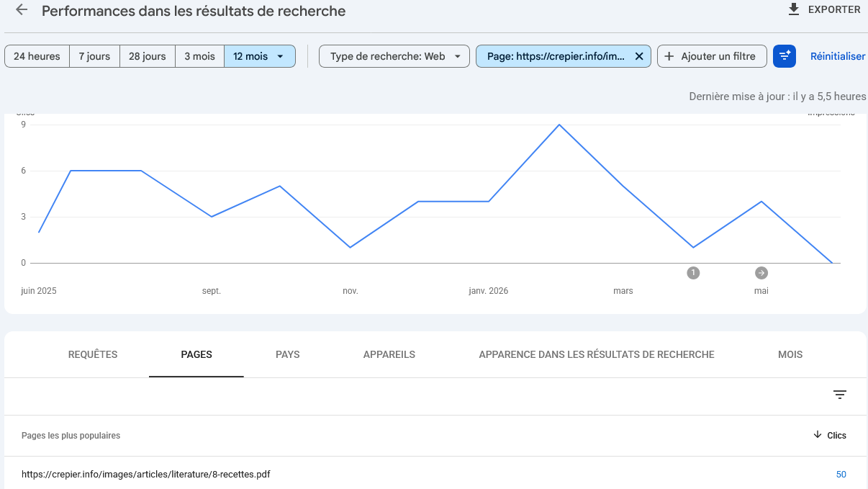Image resolution: width=868 pixels, height=489 pixels.
Task: Select the 28 jours date range
Action: pos(148,56)
